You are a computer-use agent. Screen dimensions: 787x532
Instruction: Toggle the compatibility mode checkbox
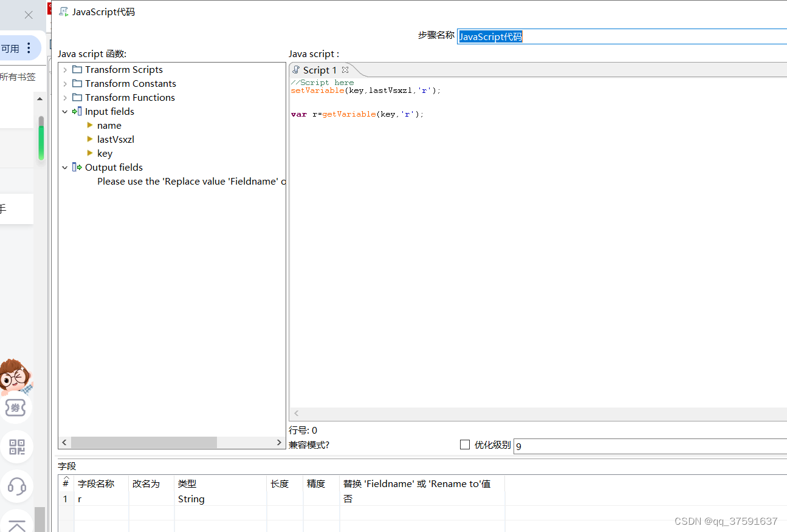point(465,445)
